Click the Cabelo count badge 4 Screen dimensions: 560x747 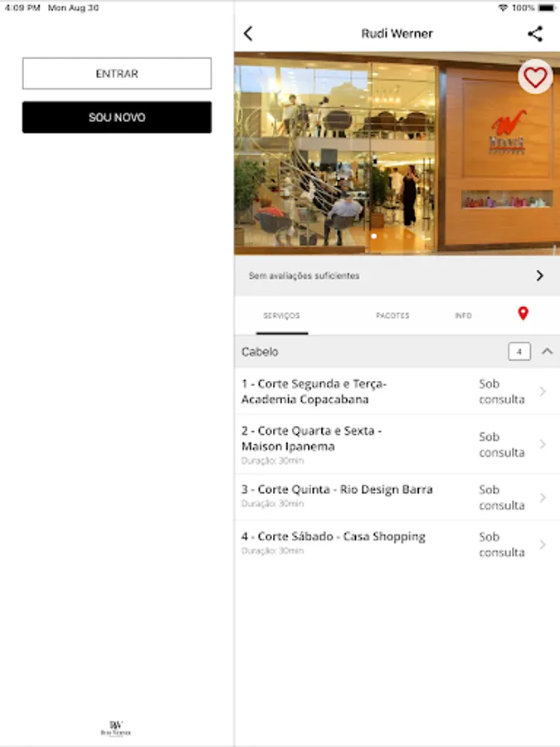coord(519,352)
